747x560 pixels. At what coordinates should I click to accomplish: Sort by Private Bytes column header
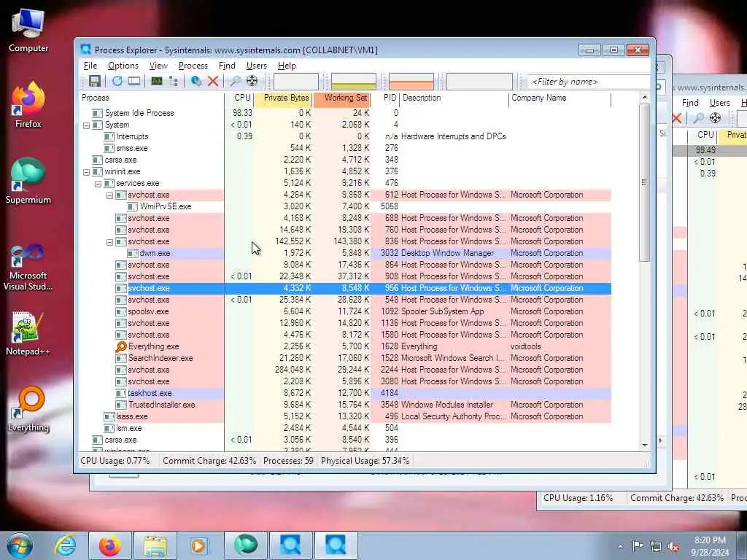(x=283, y=98)
